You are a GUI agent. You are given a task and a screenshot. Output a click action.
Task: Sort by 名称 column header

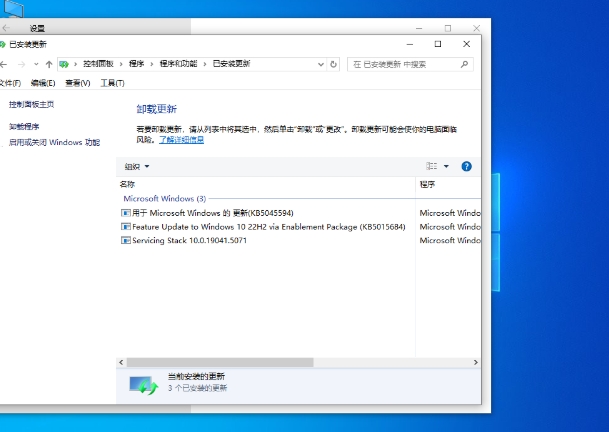pyautogui.click(x=127, y=184)
